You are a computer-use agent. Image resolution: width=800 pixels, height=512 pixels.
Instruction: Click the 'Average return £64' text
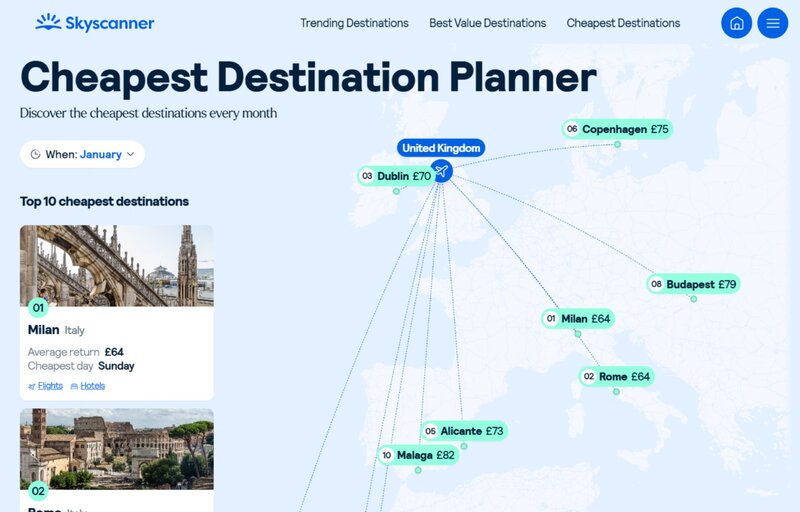76,352
